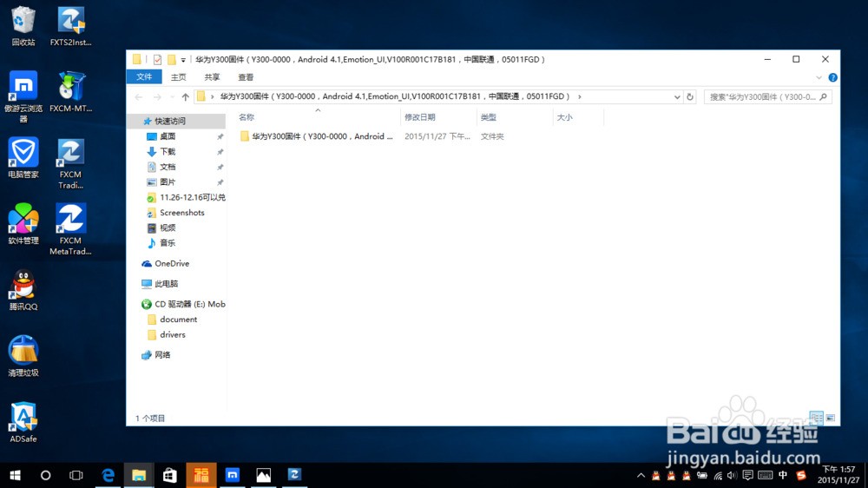This screenshot has height=488, width=868.
Task: Sort by the 类型 column header
Action: point(515,117)
